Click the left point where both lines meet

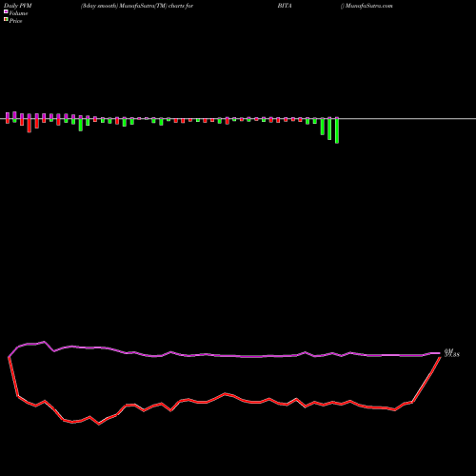pos(9,357)
